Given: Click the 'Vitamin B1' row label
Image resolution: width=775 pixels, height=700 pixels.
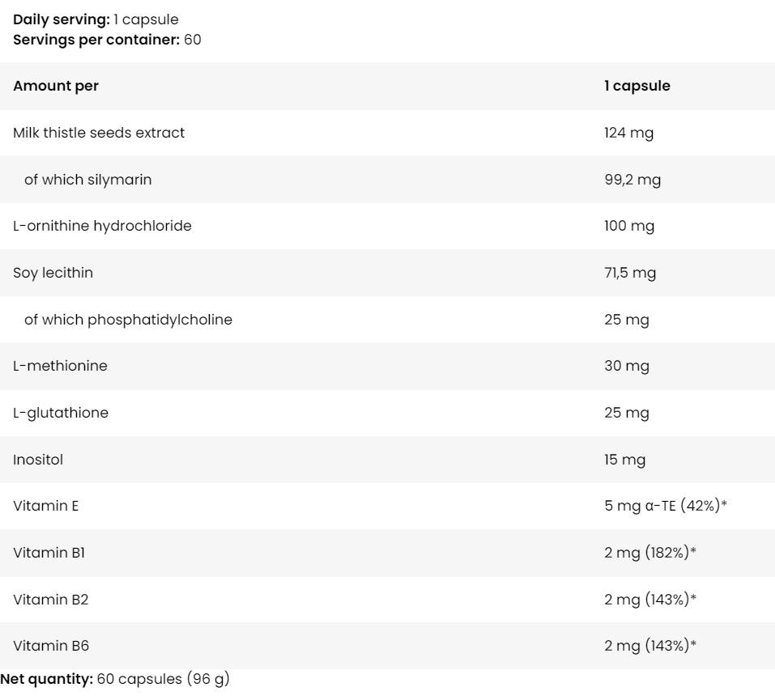Looking at the screenshot, I should [49, 553].
